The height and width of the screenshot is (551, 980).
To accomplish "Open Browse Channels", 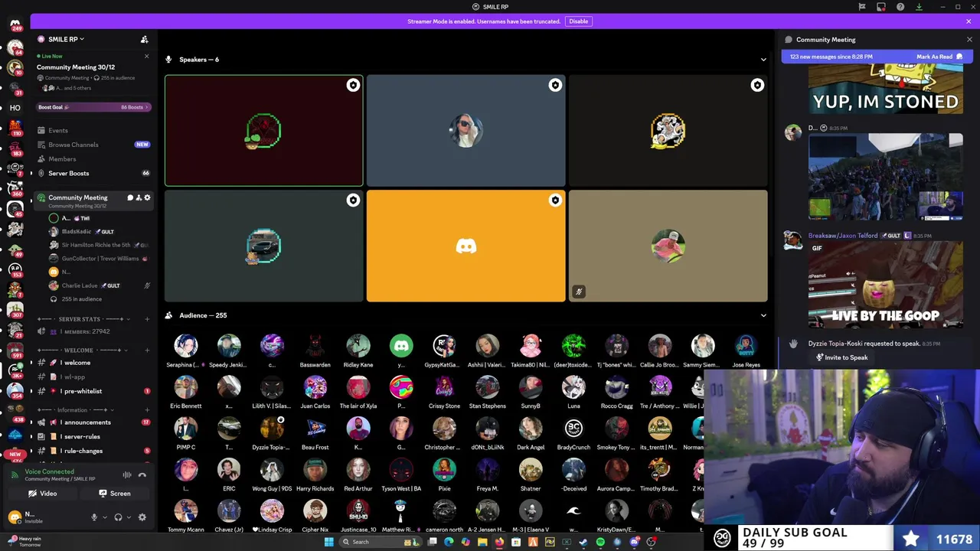I will point(73,145).
